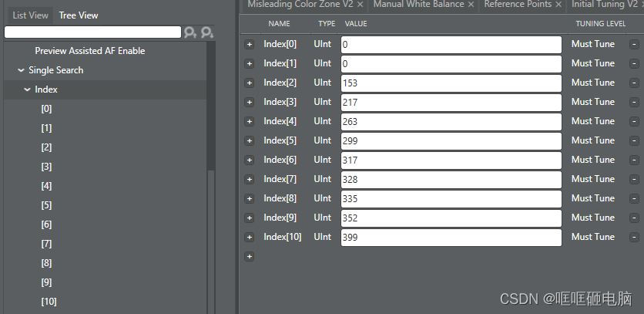Click the plus icon beside Index[4]
The height and width of the screenshot is (314, 644).
(249, 122)
